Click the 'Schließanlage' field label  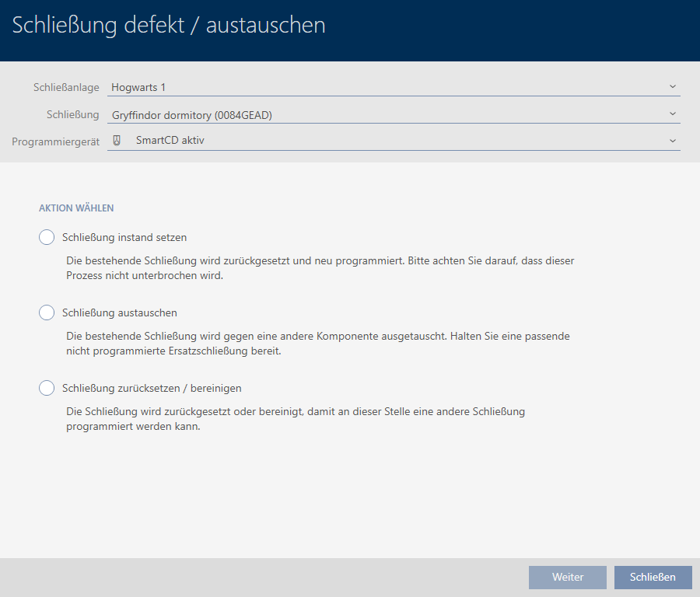(x=66, y=87)
